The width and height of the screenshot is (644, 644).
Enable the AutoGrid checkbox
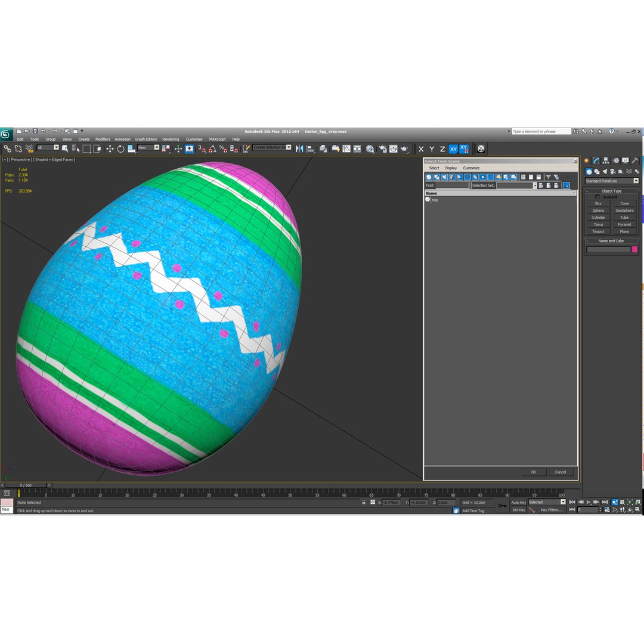coord(597,197)
